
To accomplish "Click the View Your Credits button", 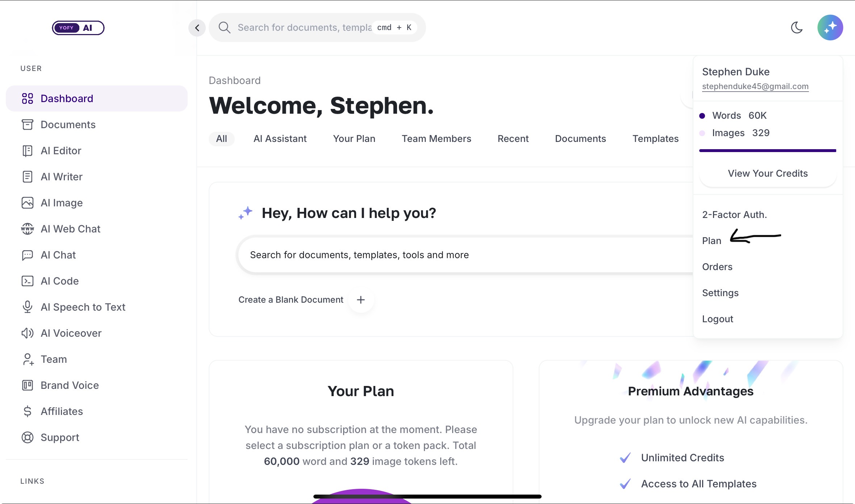I will coord(768,173).
